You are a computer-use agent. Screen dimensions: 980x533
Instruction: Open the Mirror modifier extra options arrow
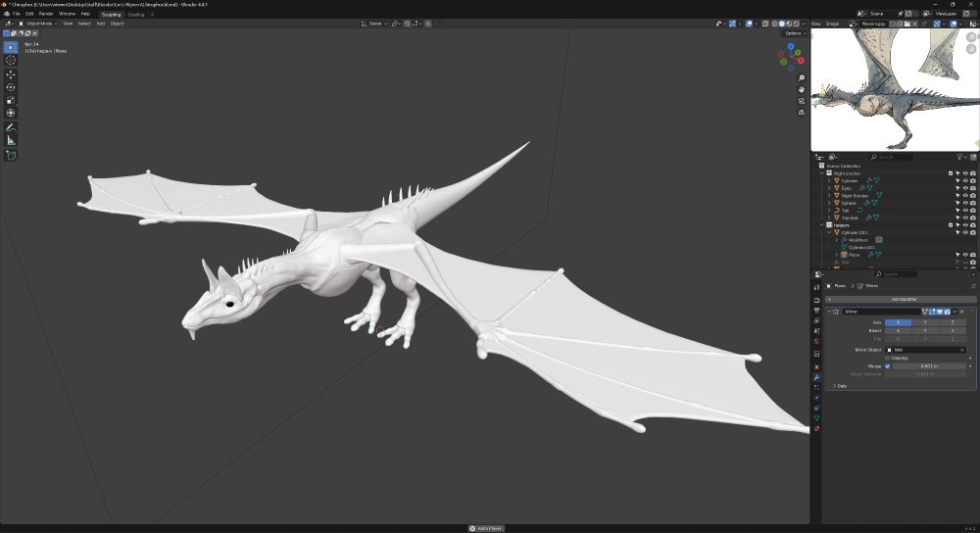[955, 312]
